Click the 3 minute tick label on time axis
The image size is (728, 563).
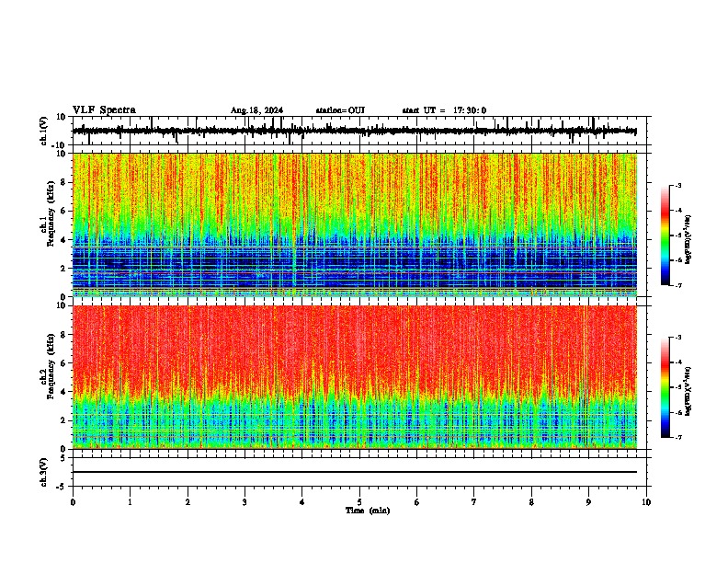[x=245, y=501]
